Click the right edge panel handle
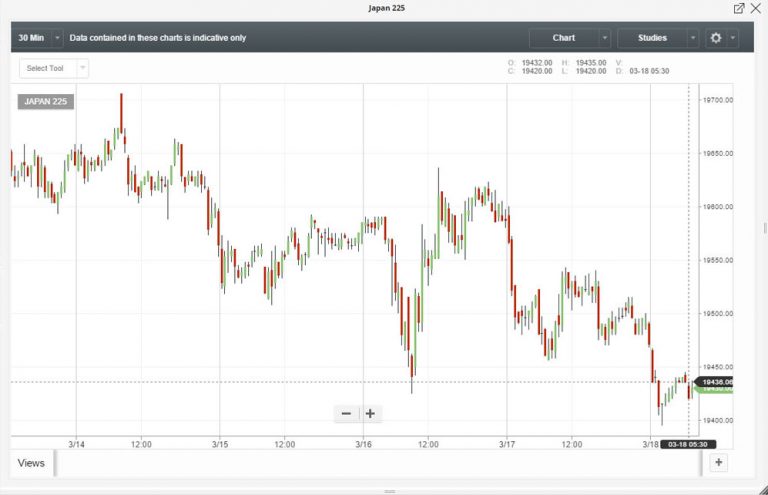This screenshot has height=495, width=768. tap(765, 228)
